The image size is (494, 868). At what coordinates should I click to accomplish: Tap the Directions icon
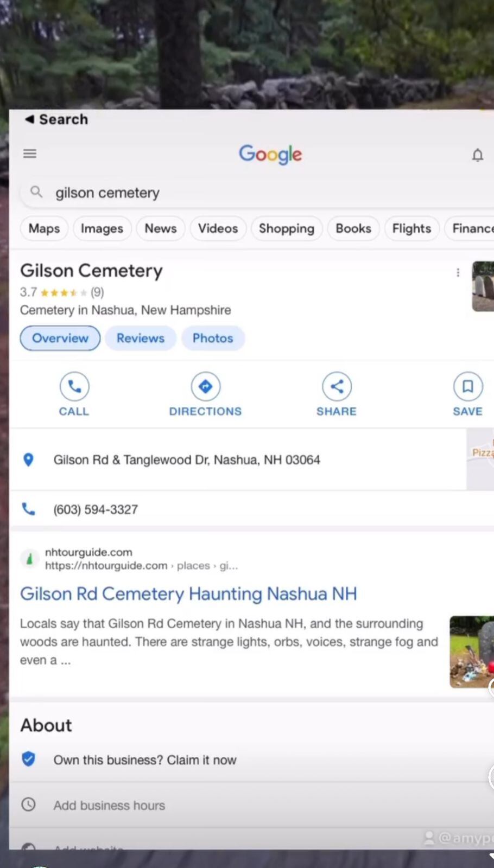[x=205, y=386]
